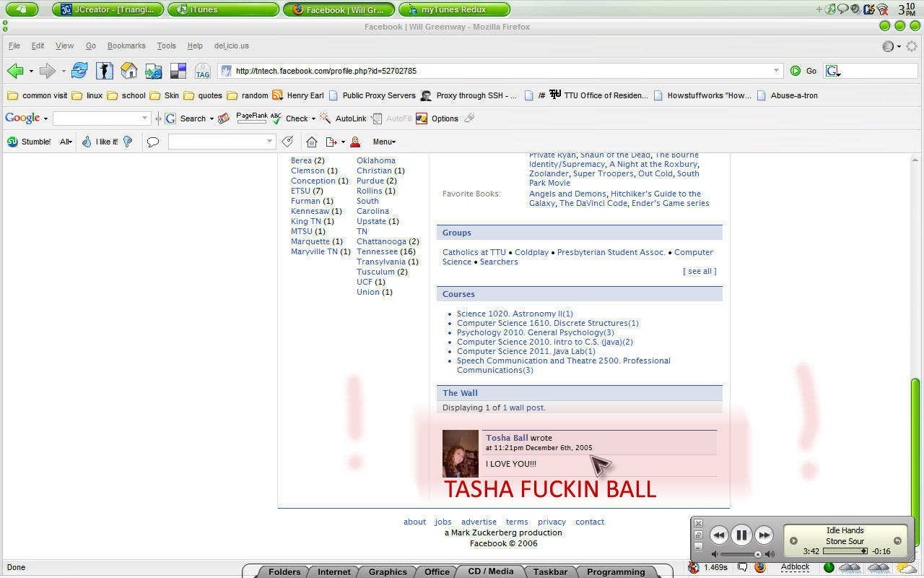Click the iTunes tray icon
The height and width of the screenshot is (578, 924).
pos(831,9)
